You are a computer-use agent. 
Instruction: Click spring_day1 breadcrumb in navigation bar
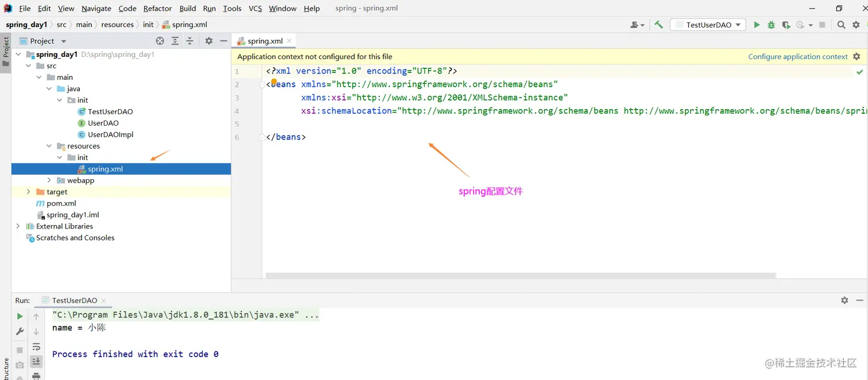pyautogui.click(x=26, y=25)
